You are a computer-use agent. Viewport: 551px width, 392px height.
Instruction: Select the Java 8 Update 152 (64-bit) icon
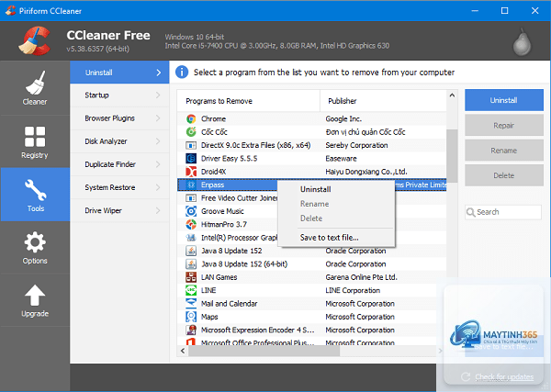click(191, 264)
